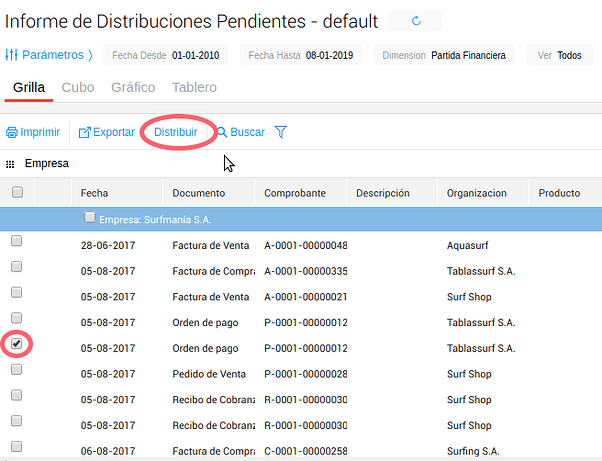Click the Producto column header
The height and width of the screenshot is (461, 602).
(559, 193)
